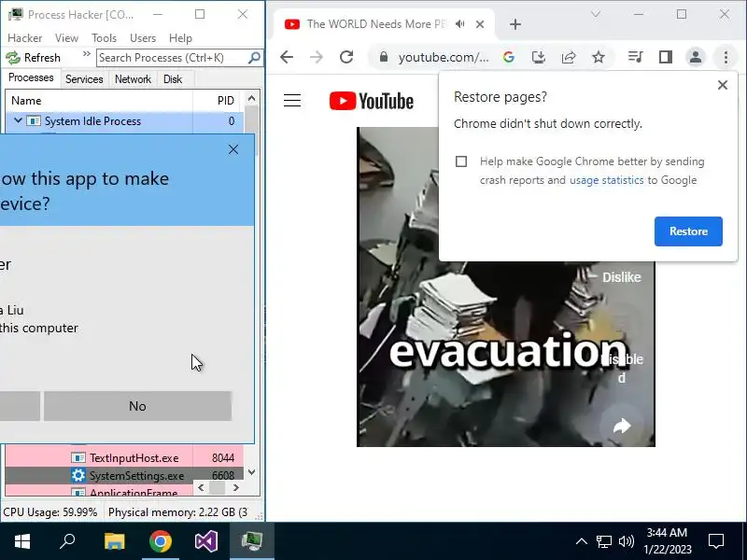Go forward in Chrome
This screenshot has height=560, width=747.
tap(317, 57)
